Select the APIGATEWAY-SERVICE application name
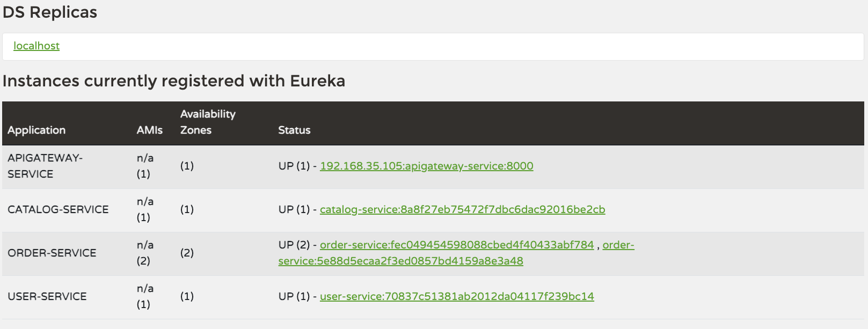The image size is (868, 329). (x=45, y=166)
